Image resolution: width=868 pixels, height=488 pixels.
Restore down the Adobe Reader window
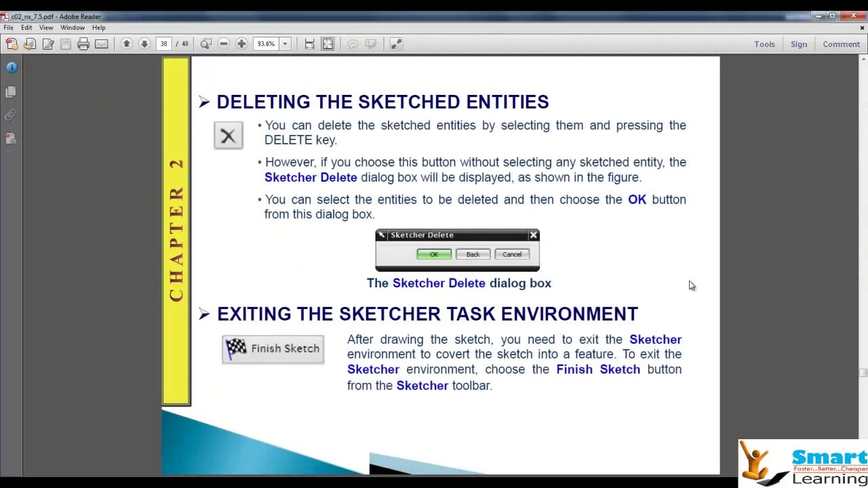pyautogui.click(x=833, y=16)
